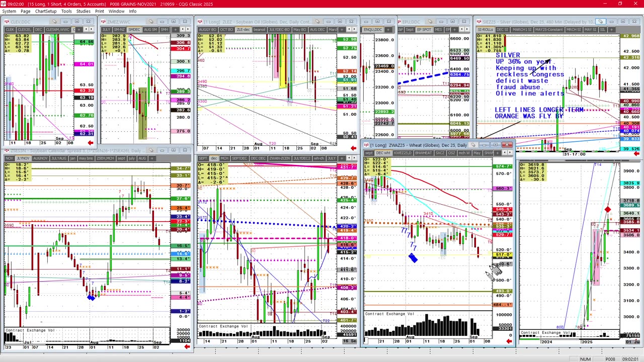
Task: Switch to MAY25-Constant tab
Action: point(549,30)
